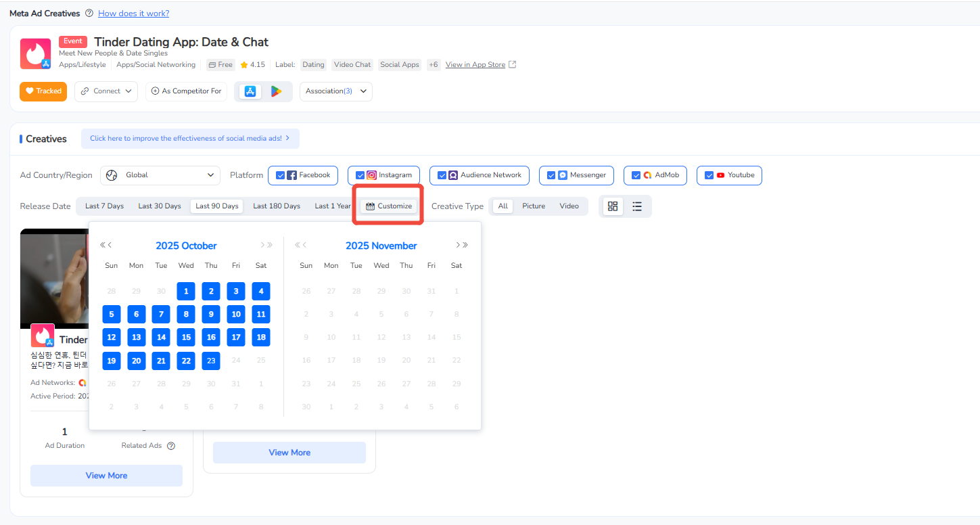This screenshot has width=980, height=525.
Task: Open the Ad Country/Region Global dropdown
Action: coord(160,175)
